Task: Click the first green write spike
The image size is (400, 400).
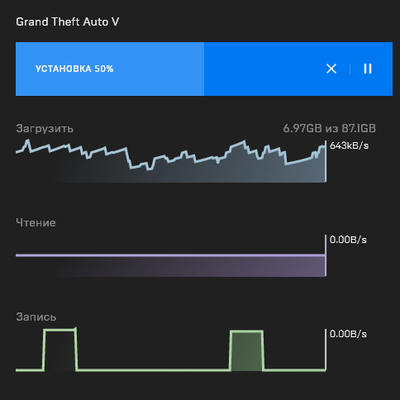Action: 60,349
